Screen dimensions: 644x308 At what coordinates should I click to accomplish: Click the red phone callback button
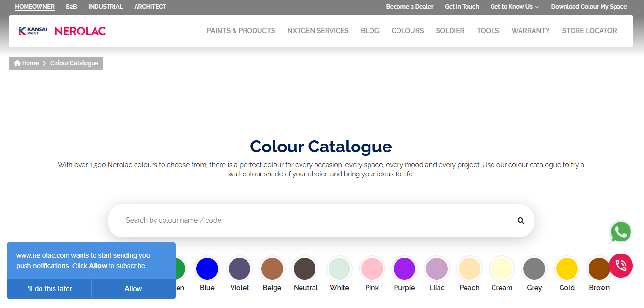pyautogui.click(x=620, y=266)
